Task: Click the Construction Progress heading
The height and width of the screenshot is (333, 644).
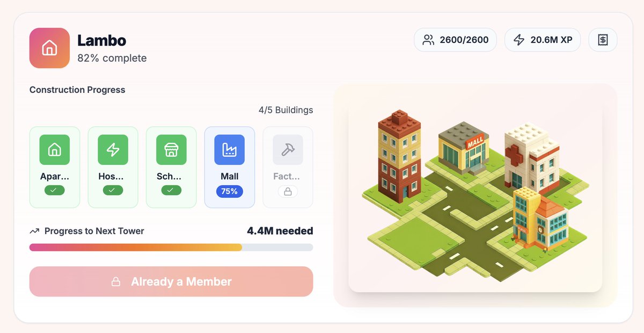Action: point(77,90)
